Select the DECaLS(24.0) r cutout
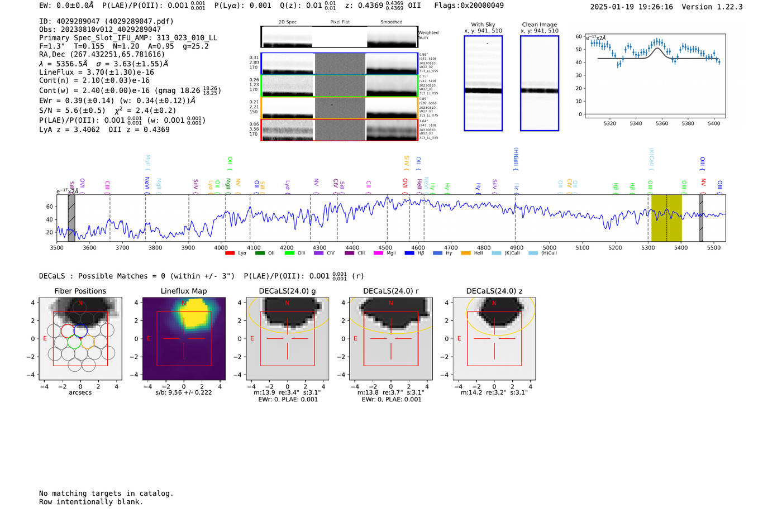 pos(391,338)
